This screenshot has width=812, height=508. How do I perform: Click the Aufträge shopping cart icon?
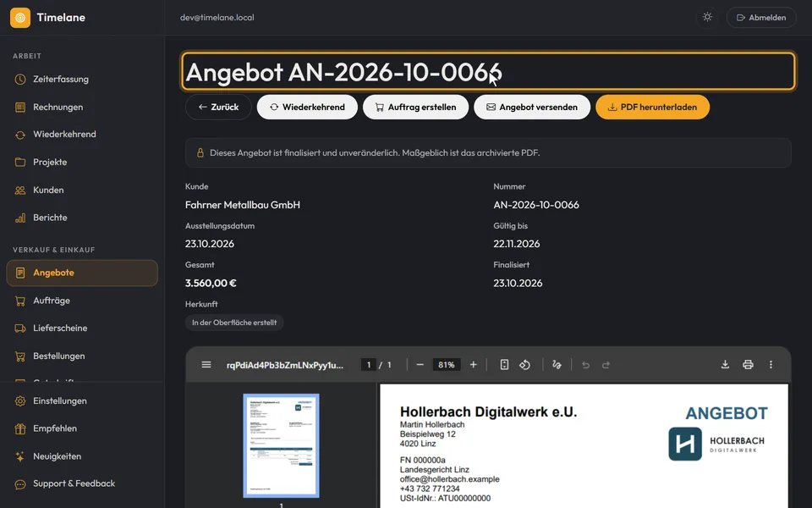(20, 301)
